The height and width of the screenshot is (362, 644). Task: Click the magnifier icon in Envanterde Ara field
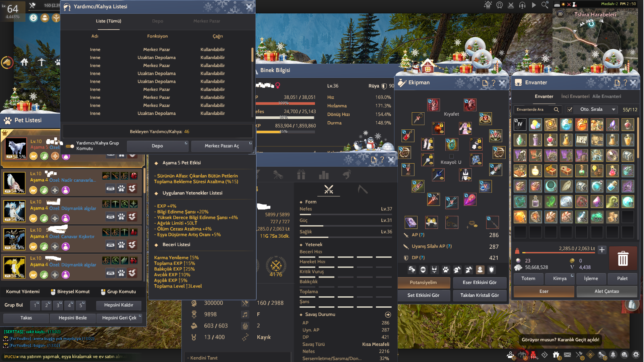(x=557, y=109)
